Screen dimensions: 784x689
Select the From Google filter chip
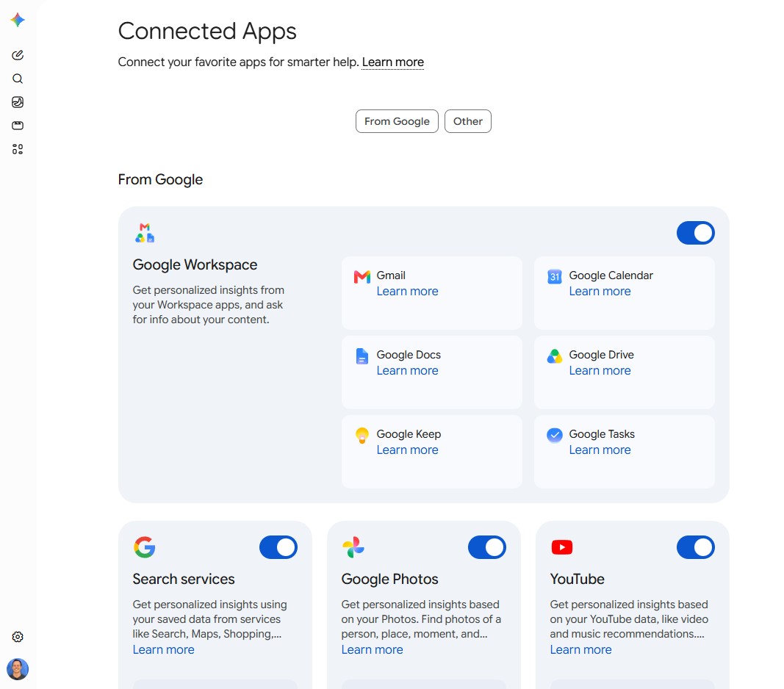click(x=397, y=121)
